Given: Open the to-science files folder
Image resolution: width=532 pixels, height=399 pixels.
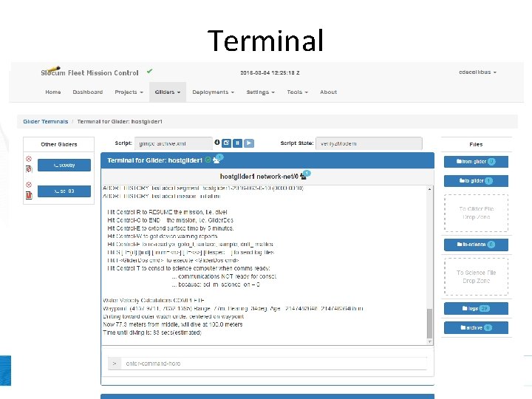Looking at the screenshot, I should (476, 245).
